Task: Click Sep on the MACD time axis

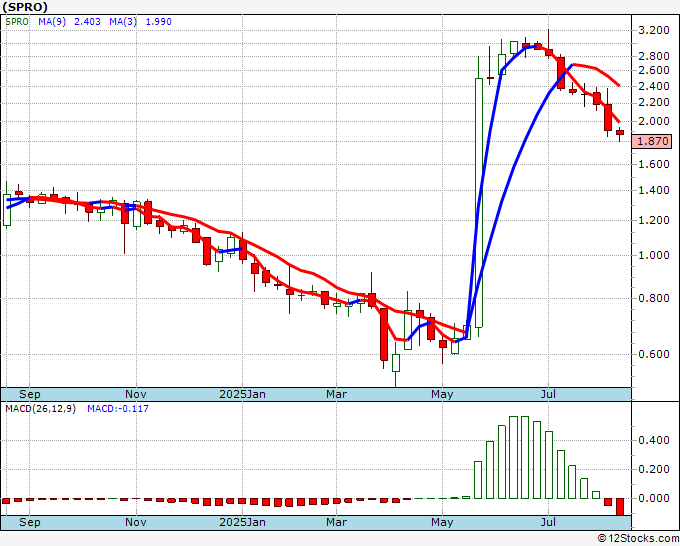Action: tap(29, 522)
